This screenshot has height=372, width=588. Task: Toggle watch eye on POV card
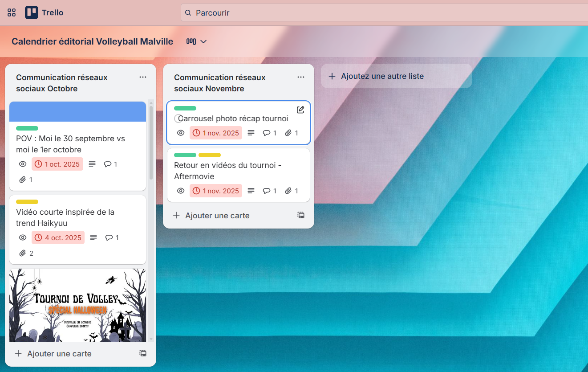[23, 164]
